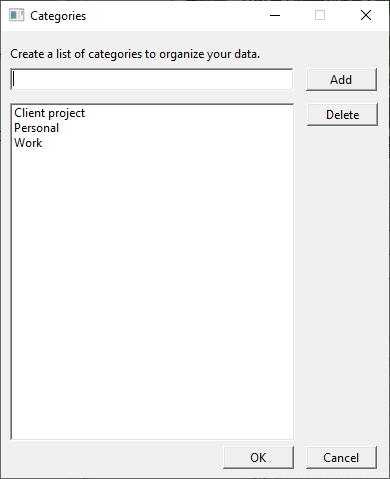Highlight the first list entry, Client project
The image size is (390, 479).
[x=50, y=113]
